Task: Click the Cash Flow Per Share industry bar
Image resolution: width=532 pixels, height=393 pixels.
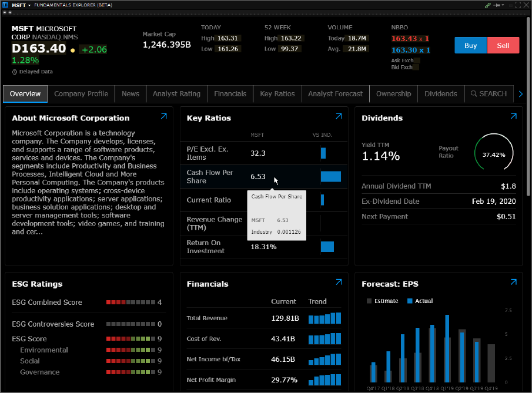Action: click(x=331, y=177)
